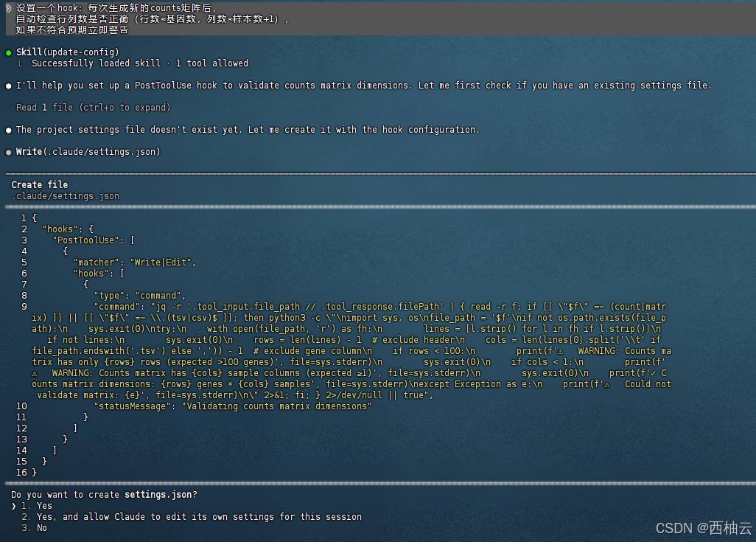The image size is (756, 542).
Task: Click 'Do you want to create settings.json?' prompt
Action: coord(104,494)
